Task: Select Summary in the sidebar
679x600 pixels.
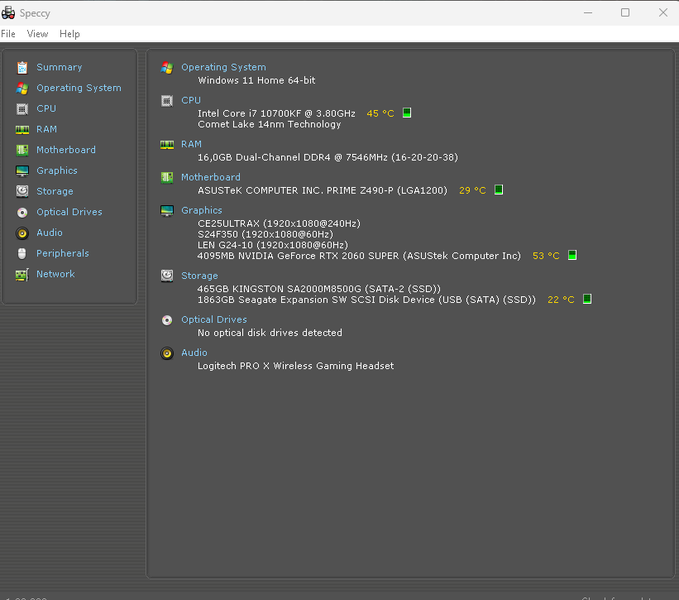Action: tap(59, 67)
